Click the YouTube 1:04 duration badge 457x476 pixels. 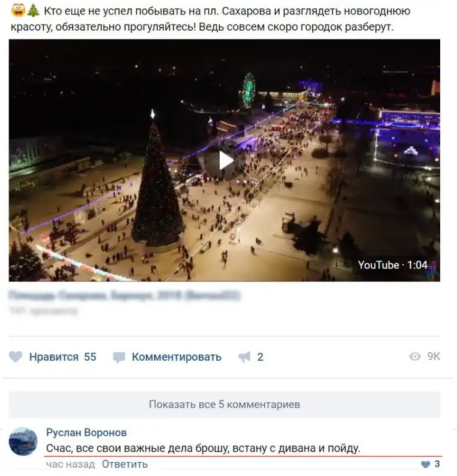[x=393, y=265]
